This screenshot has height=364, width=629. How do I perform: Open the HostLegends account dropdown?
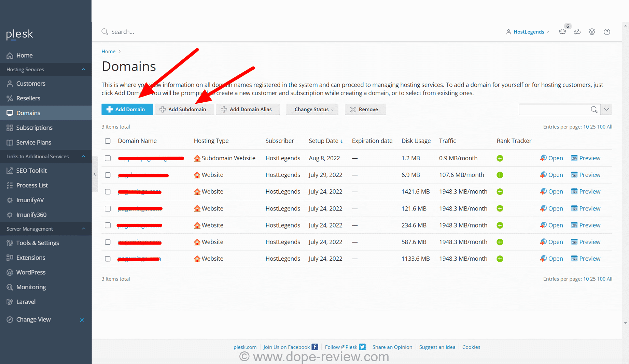click(529, 31)
